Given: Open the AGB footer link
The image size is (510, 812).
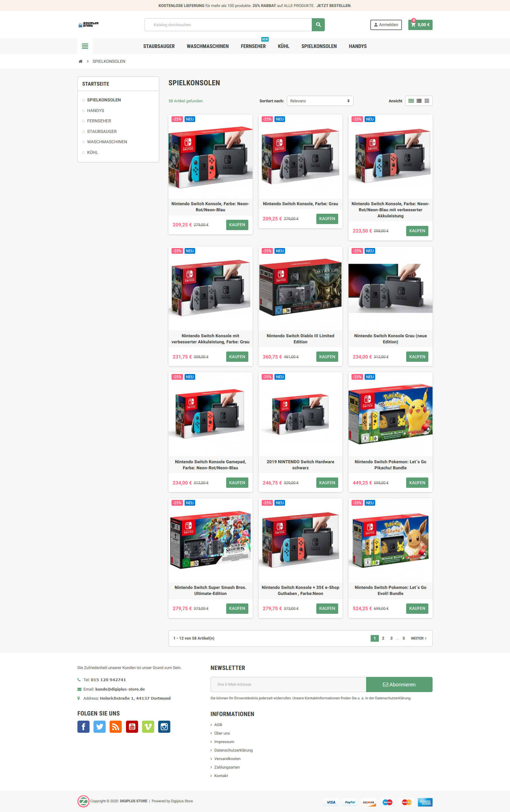Looking at the screenshot, I should tap(218, 725).
